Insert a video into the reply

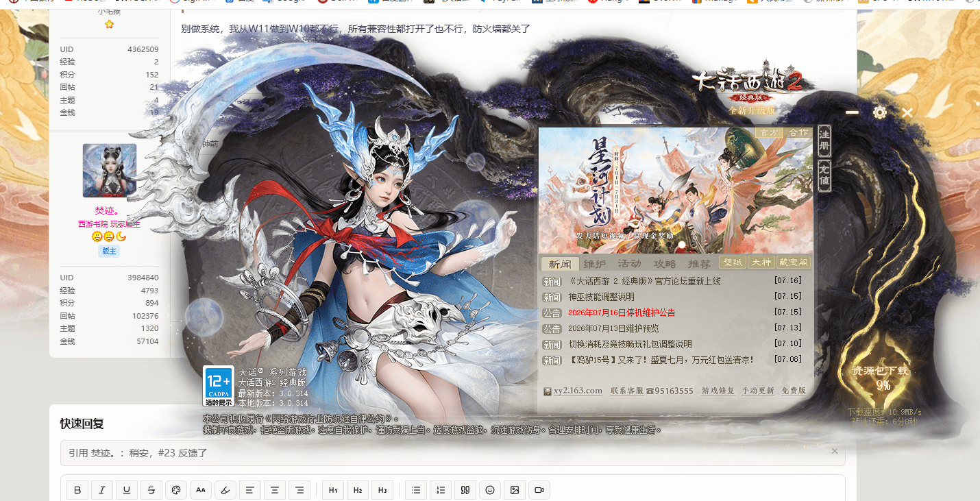539,490
